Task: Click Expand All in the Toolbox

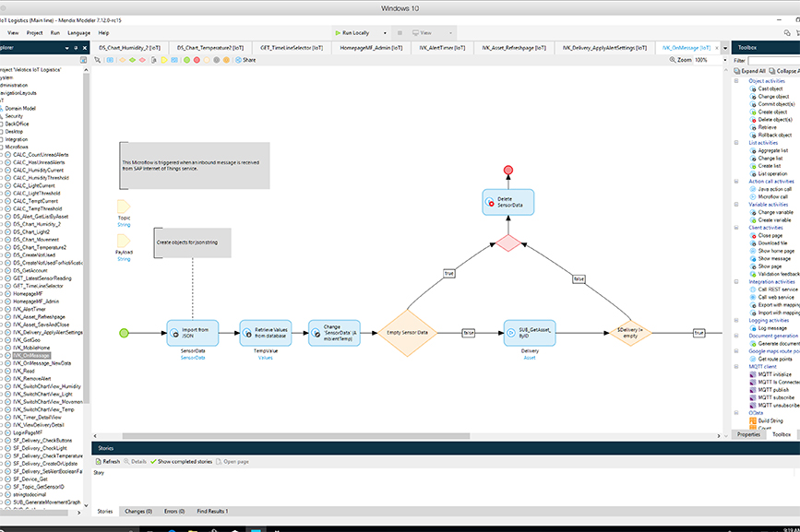Action: click(x=750, y=71)
